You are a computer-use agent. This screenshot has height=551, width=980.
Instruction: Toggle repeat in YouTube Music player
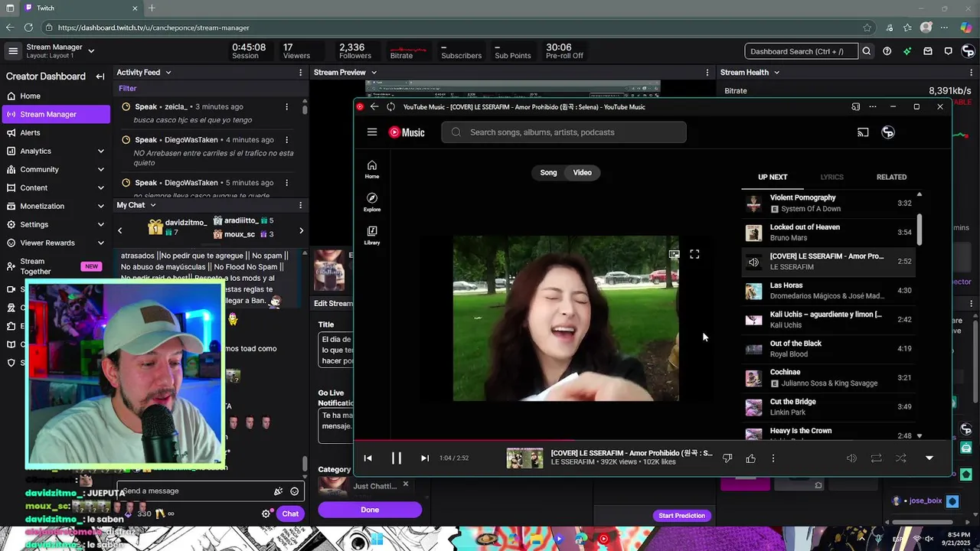876,458
